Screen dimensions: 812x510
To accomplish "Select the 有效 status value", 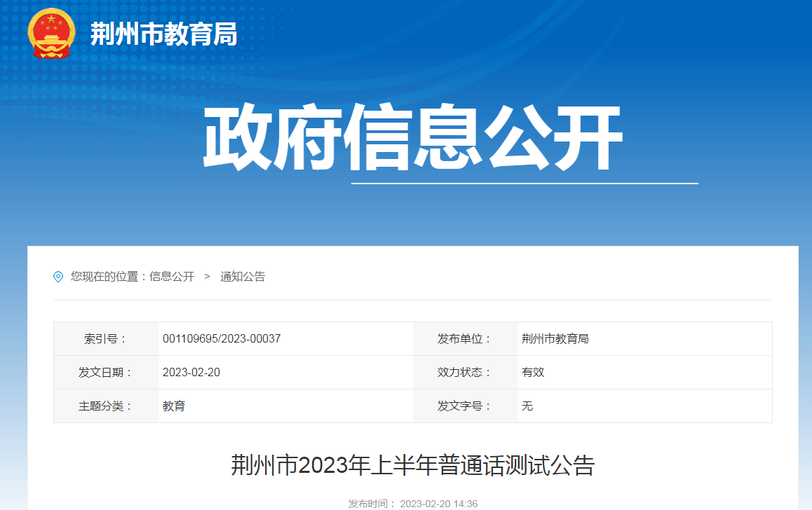I will pyautogui.click(x=533, y=373).
